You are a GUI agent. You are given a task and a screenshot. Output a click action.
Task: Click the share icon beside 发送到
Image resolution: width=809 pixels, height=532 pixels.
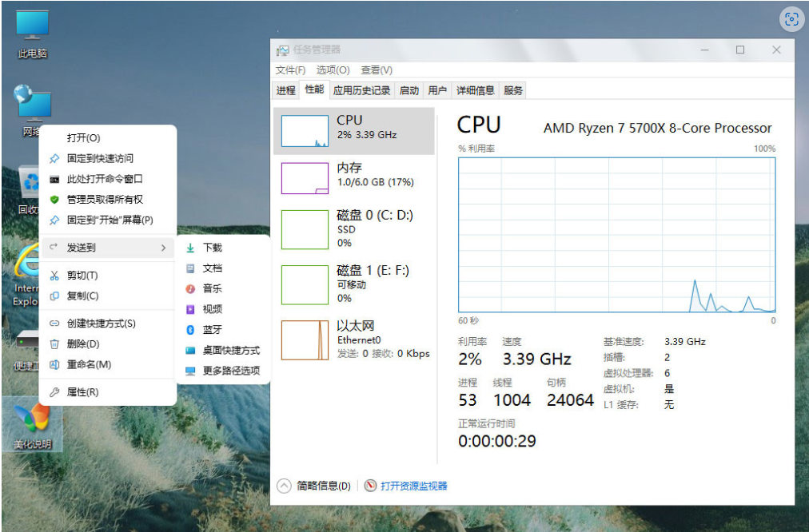(x=54, y=248)
